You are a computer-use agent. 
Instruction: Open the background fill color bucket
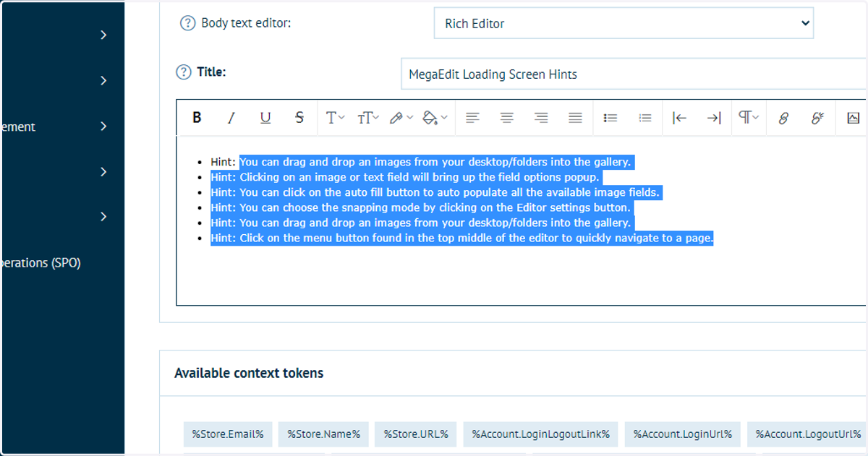click(435, 118)
